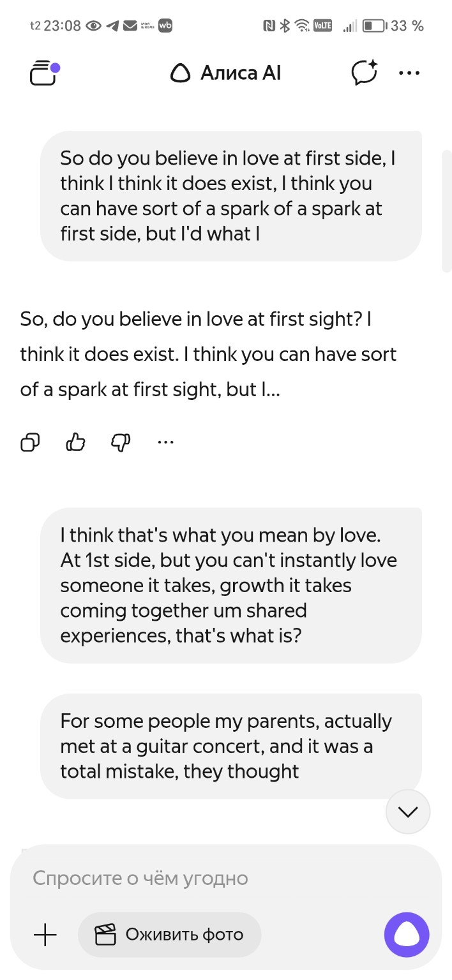Tap the battery status icon
Screen dimensions: 452x980
click(374, 26)
